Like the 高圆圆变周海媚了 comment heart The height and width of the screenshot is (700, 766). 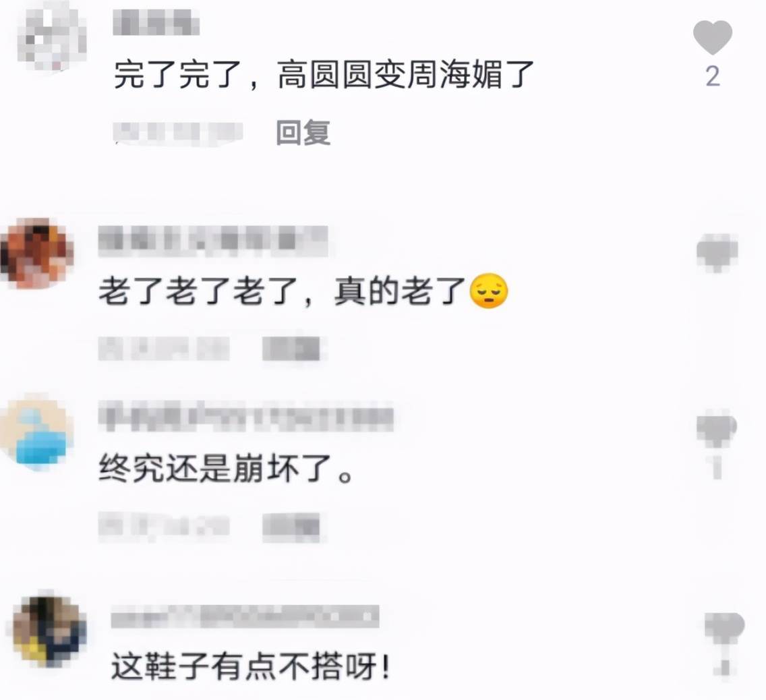[x=712, y=38]
